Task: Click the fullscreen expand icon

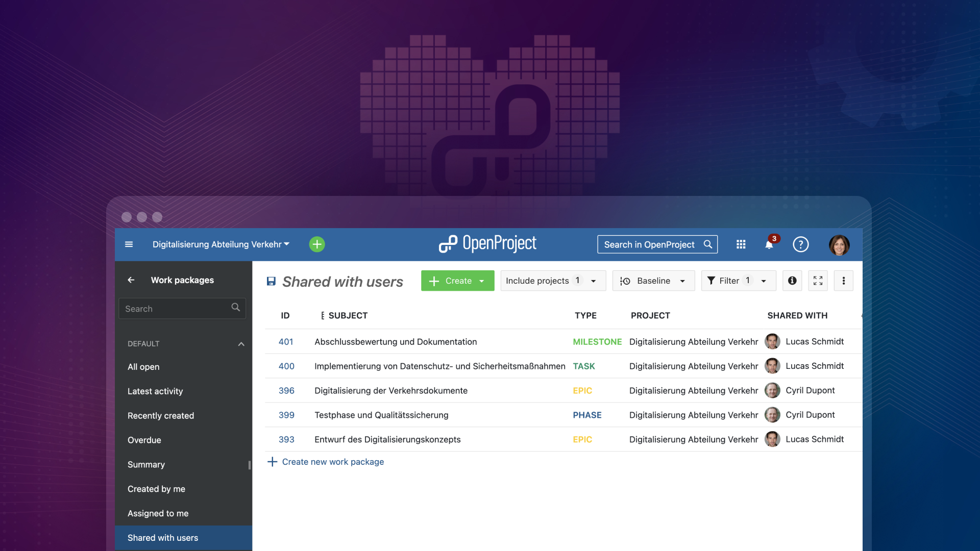Action: (818, 281)
